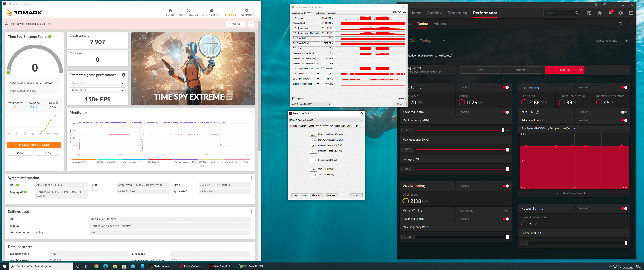Open Battlefield V game dropdown
The width and height of the screenshot is (644, 270).
coord(97,83)
